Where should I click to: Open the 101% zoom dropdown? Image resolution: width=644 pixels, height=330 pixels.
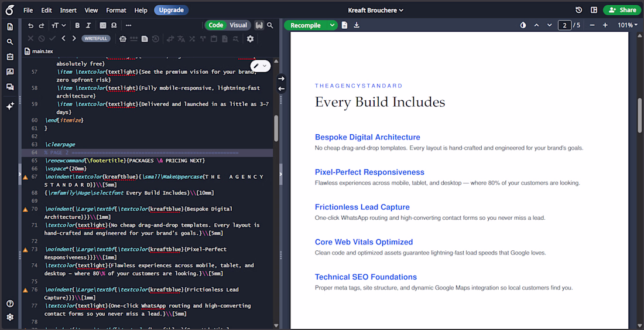coord(628,25)
